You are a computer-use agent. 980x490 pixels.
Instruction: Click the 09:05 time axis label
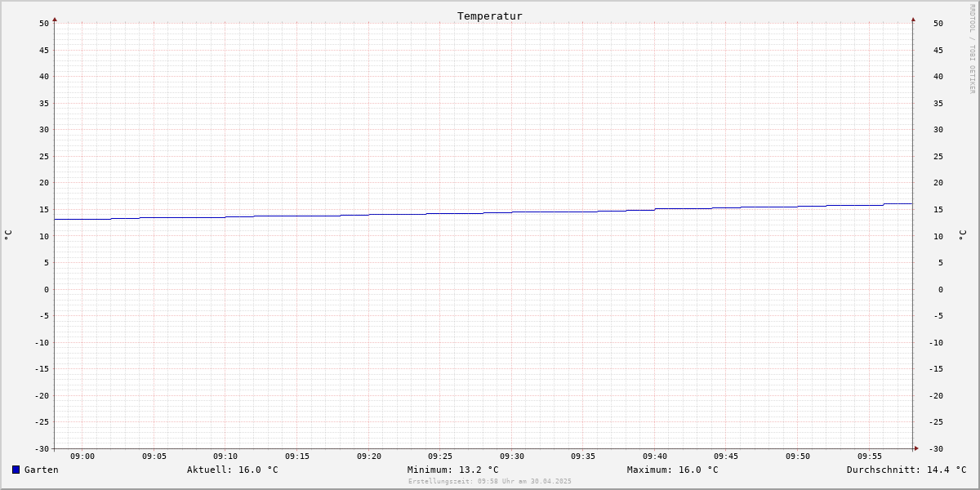[x=154, y=456]
